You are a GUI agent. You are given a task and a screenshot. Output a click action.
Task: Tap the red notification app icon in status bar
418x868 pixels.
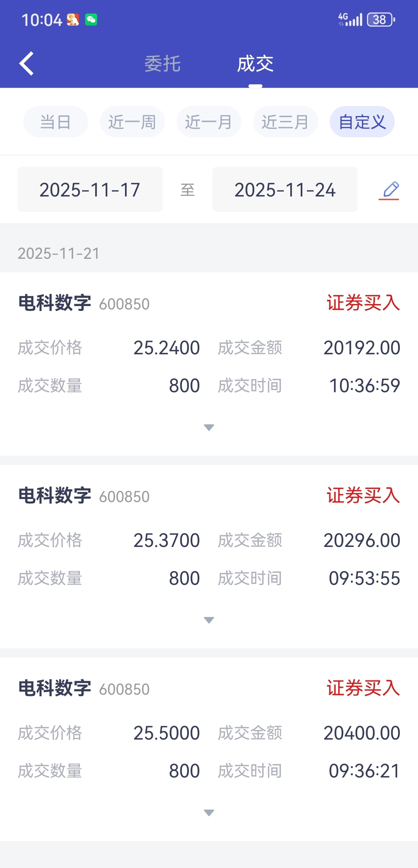coord(73,19)
